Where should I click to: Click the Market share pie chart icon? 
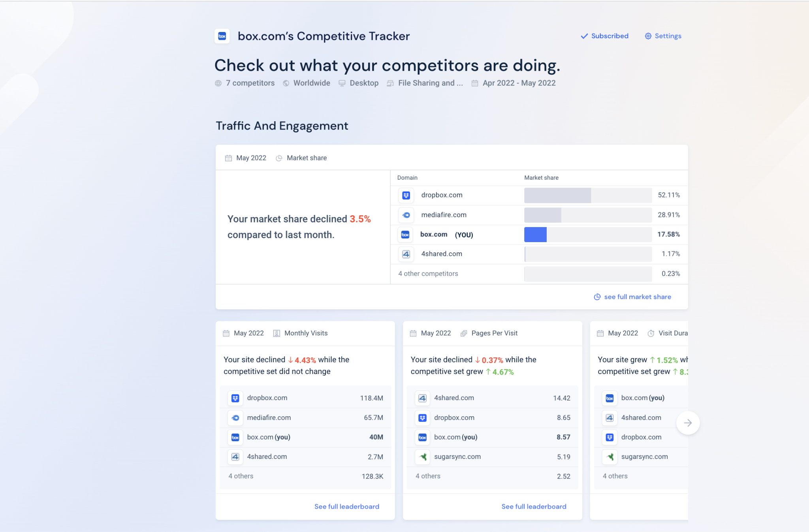279,158
